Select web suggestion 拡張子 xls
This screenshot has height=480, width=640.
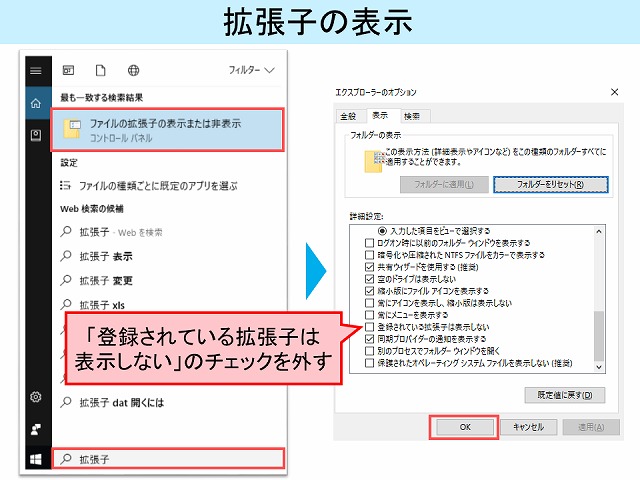pos(102,305)
